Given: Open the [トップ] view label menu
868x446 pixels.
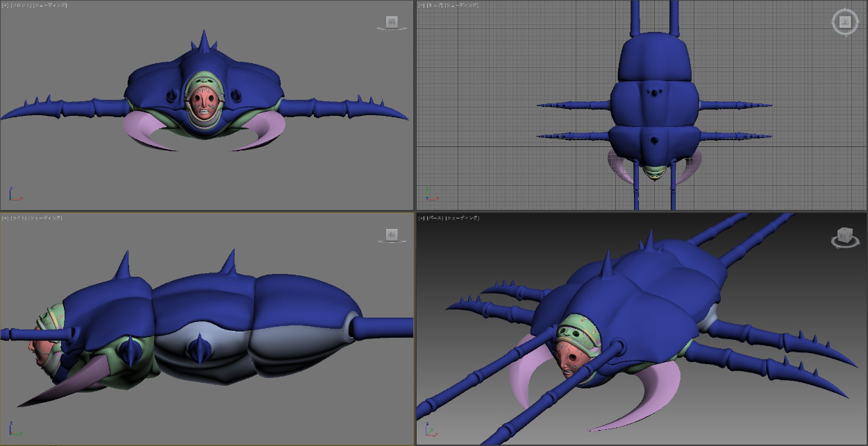Looking at the screenshot, I should point(435,5).
